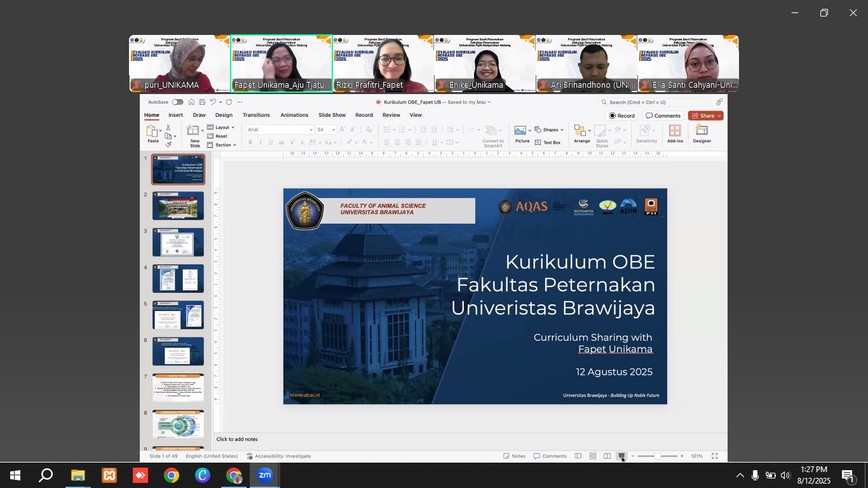Click the Record button near Comments
The width and height of the screenshot is (868, 488).
click(x=622, y=116)
